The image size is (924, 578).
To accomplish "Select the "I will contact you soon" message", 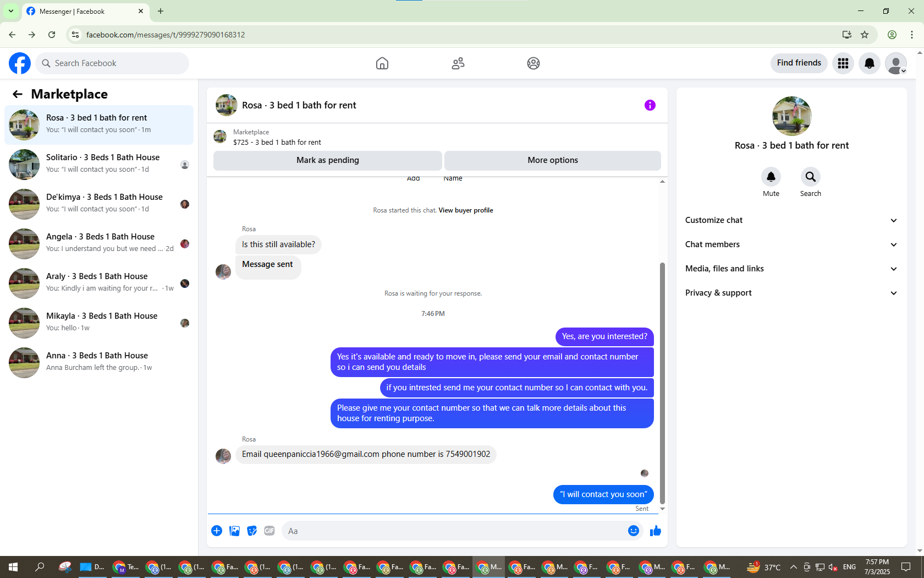I will click(x=603, y=494).
